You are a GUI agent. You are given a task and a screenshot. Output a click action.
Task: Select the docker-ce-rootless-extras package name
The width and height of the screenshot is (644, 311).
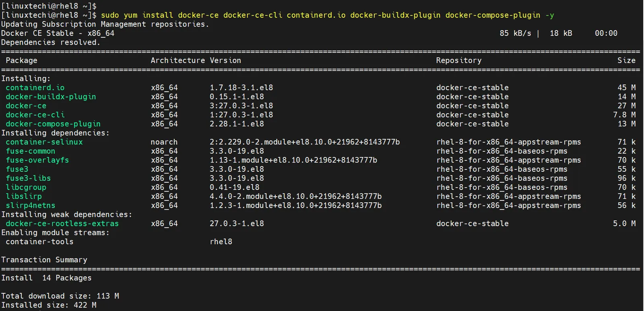pyautogui.click(x=62, y=224)
